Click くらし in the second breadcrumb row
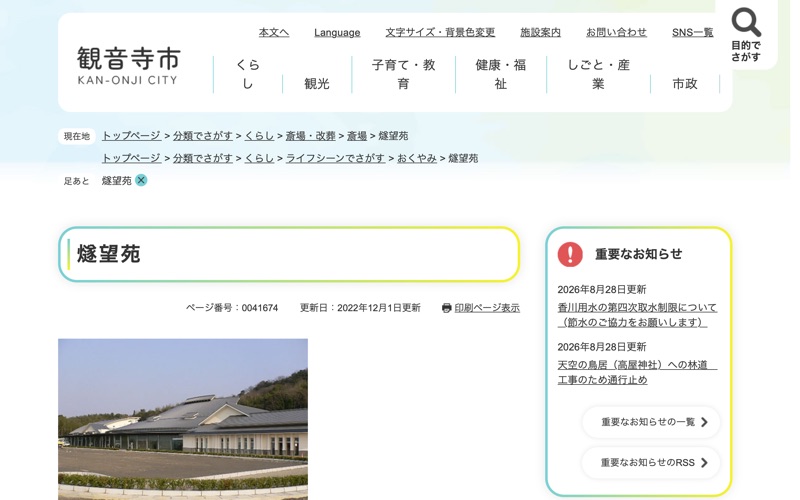 pyautogui.click(x=259, y=158)
